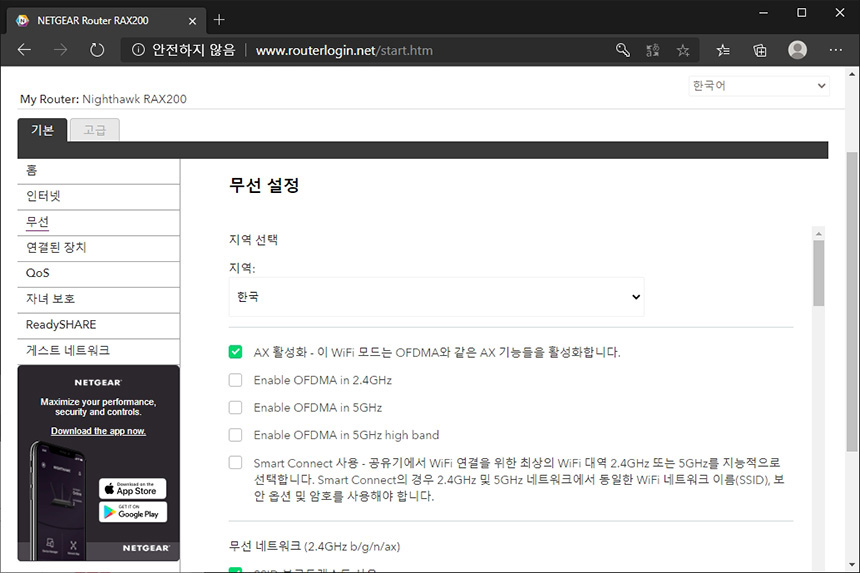The width and height of the screenshot is (860, 573).
Task: Open 게스트 네트워크 in the sidebar
Action: tap(99, 351)
